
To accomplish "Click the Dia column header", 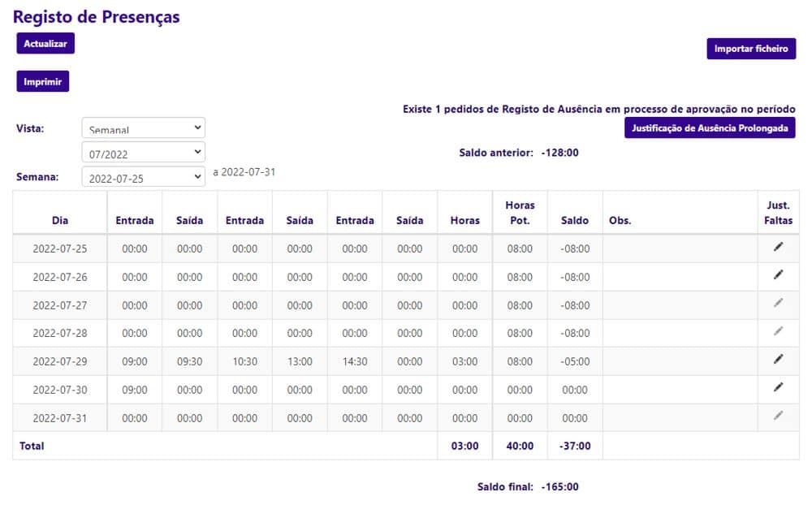I will [x=60, y=220].
